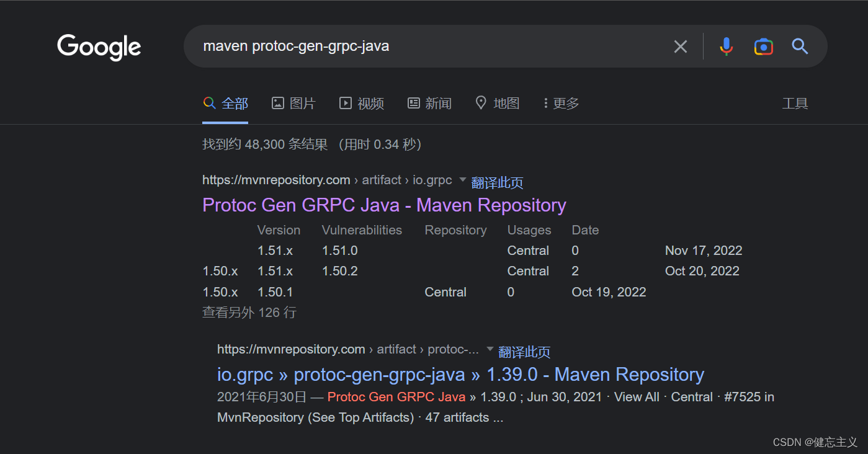The image size is (868, 454).
Task: Select the 全部 tab
Action: point(225,104)
